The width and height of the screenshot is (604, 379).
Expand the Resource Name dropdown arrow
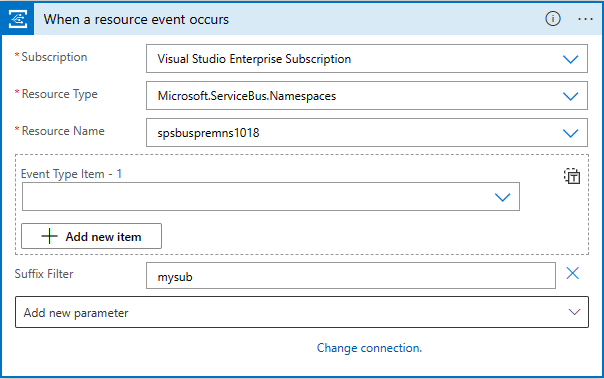pos(570,133)
